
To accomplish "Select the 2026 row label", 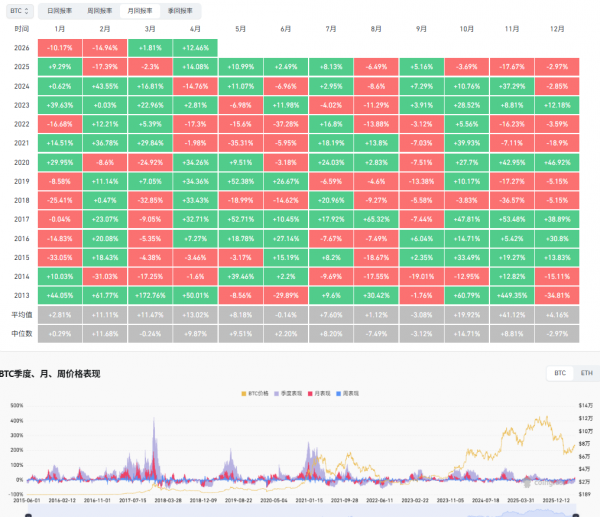I will pyautogui.click(x=21, y=47).
